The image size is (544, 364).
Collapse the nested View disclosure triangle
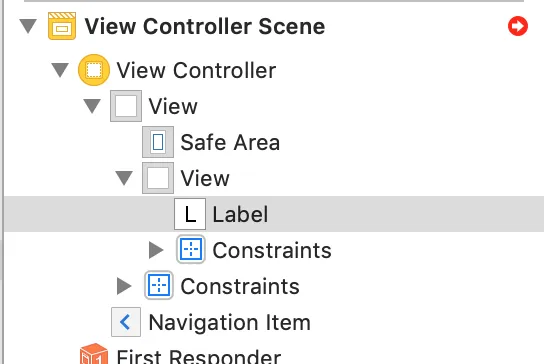pos(124,178)
